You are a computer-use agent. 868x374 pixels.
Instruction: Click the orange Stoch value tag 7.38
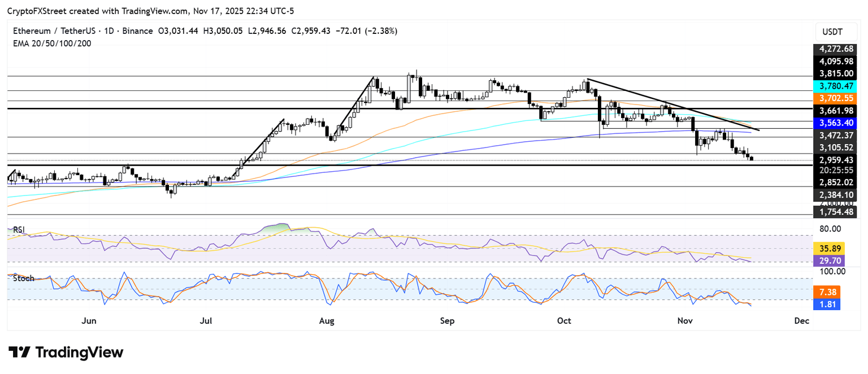point(827,292)
